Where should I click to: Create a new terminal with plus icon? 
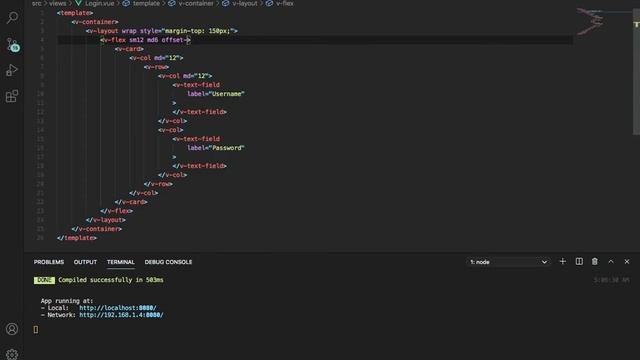(562, 262)
